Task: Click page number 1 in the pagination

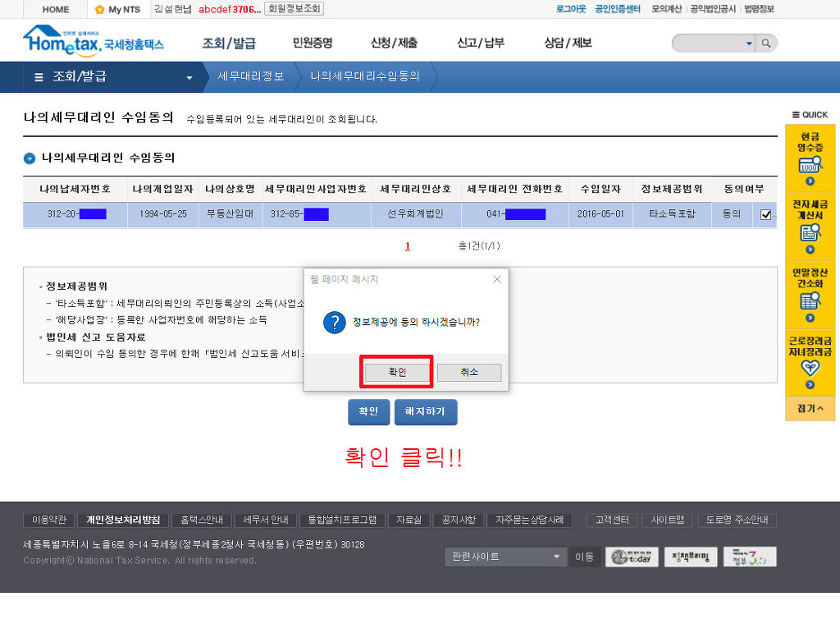Action: coord(408,246)
